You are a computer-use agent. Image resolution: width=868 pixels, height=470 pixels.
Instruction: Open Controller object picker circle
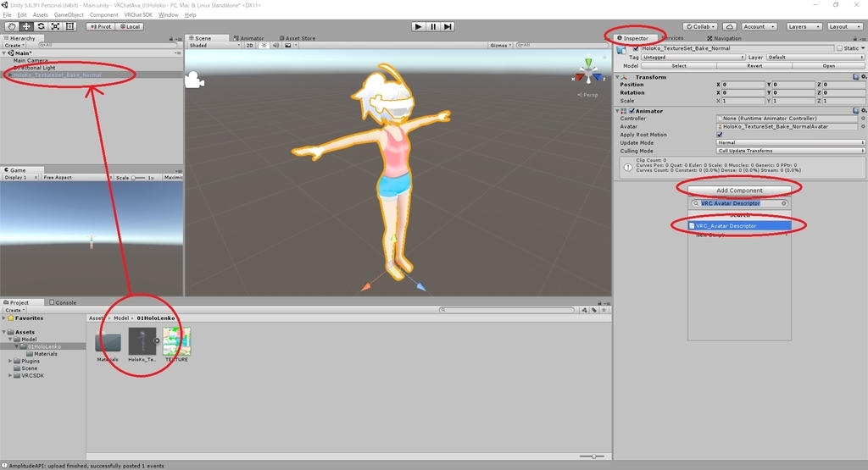(x=863, y=119)
